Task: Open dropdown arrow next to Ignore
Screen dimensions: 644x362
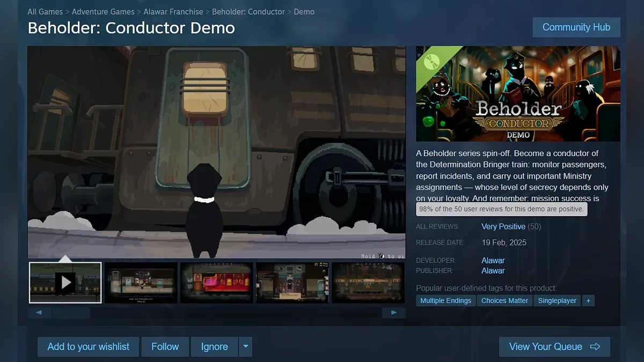Action: coord(245,347)
